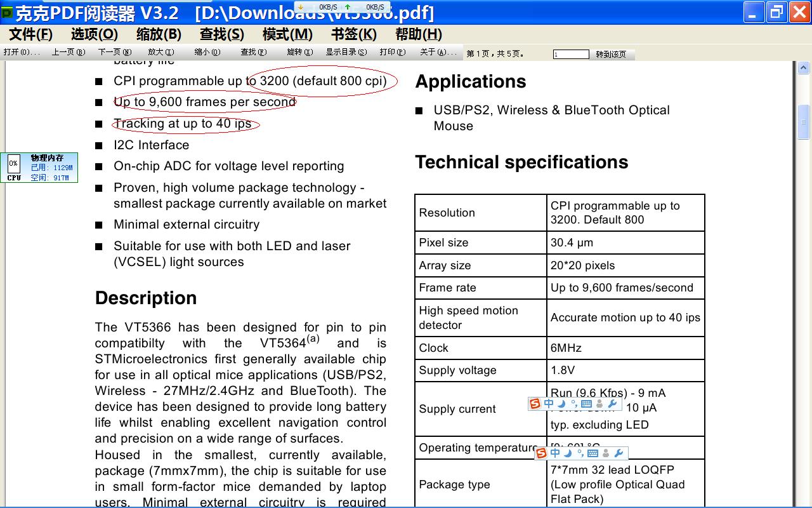812x508 pixels.
Task: Click the "Resolution" table cell
Action: coord(481,213)
